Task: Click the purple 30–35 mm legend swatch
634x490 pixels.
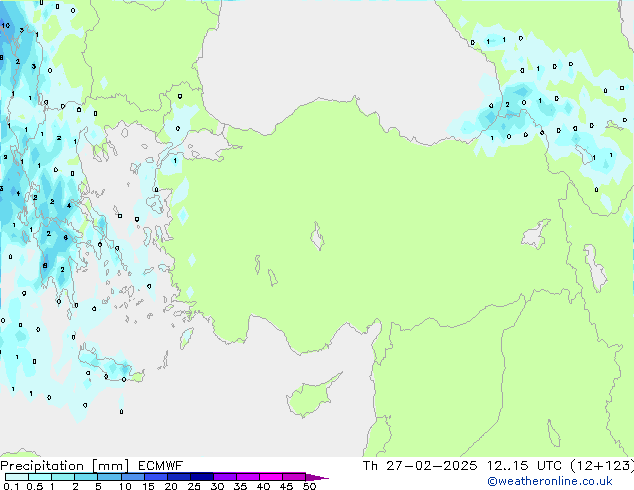Action: pos(225,477)
